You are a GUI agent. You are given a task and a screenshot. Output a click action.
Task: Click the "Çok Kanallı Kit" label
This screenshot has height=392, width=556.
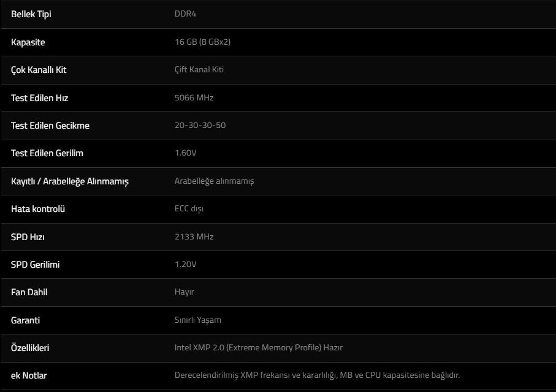point(39,70)
